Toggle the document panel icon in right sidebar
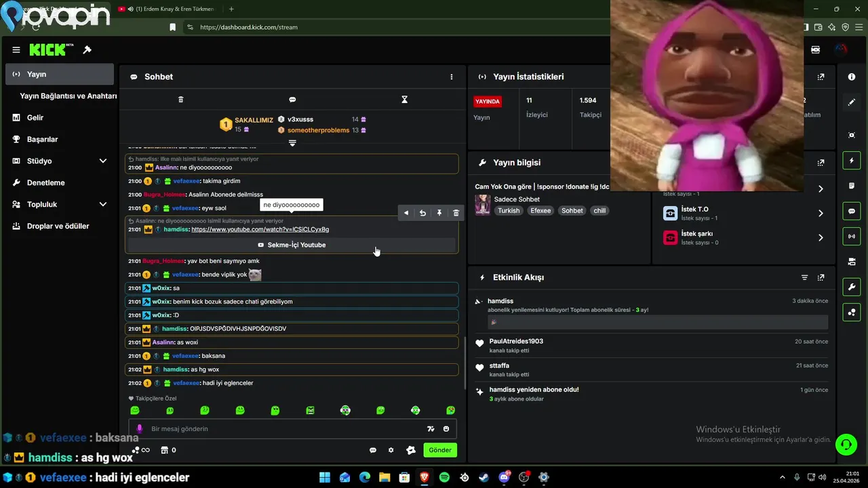Viewport: 868px width, 488px height. tap(852, 186)
